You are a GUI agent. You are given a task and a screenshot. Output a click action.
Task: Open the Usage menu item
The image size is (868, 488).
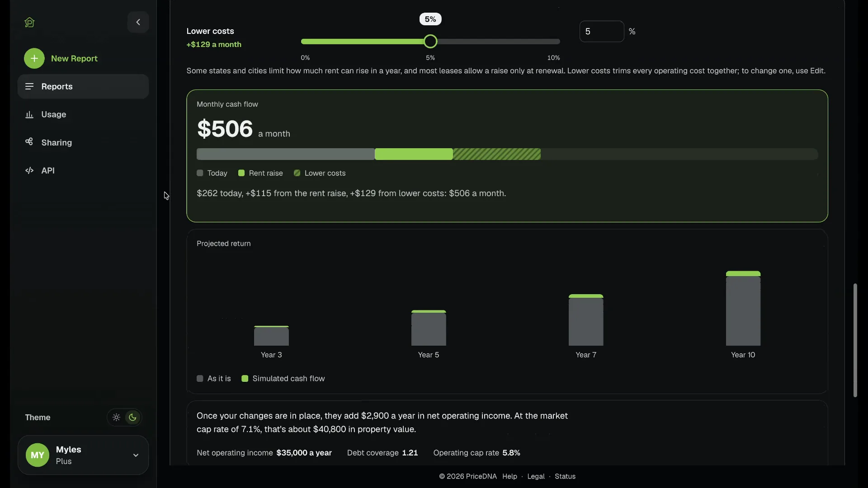click(x=83, y=114)
